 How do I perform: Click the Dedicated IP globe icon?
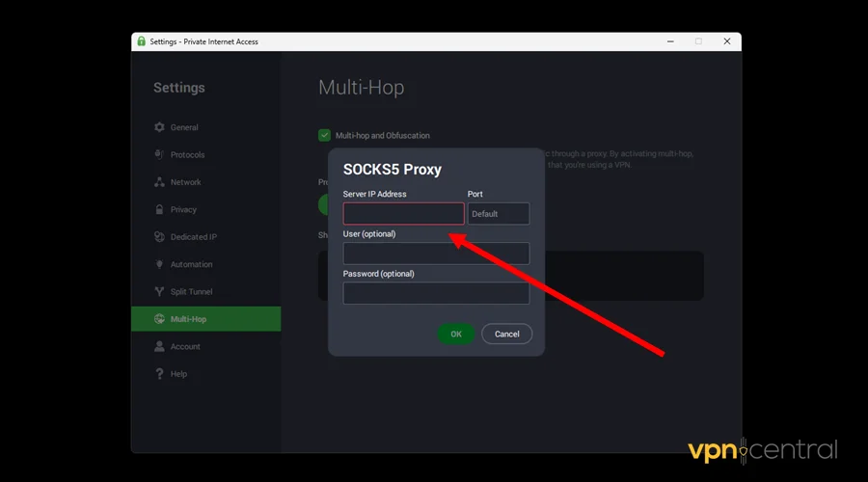pos(159,237)
